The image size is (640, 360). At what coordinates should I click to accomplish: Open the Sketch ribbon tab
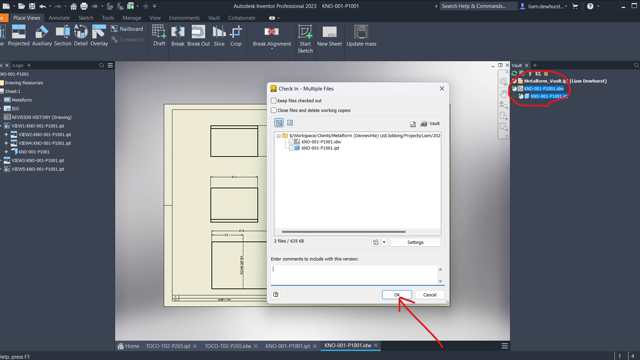point(86,18)
